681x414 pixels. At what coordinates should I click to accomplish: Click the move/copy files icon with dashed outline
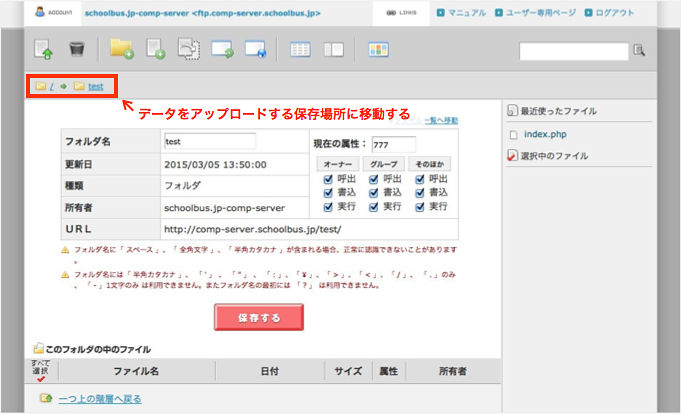pos(189,49)
